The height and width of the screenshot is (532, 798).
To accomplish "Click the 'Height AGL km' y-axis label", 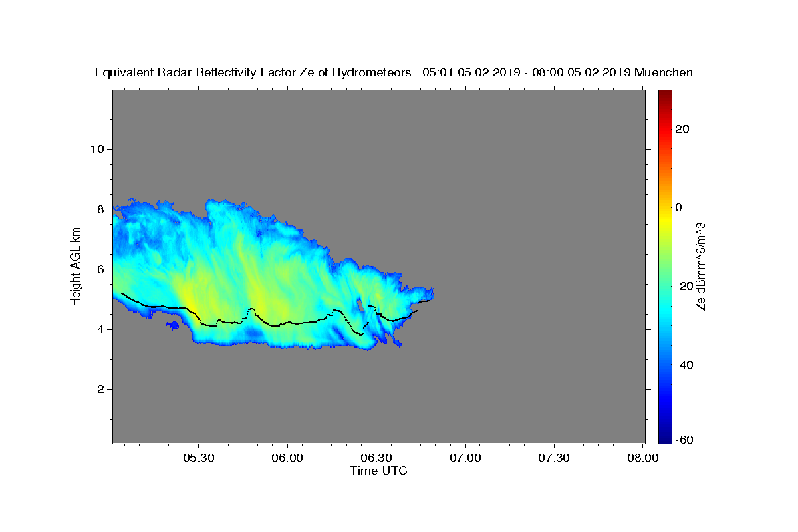I will click(x=76, y=266).
